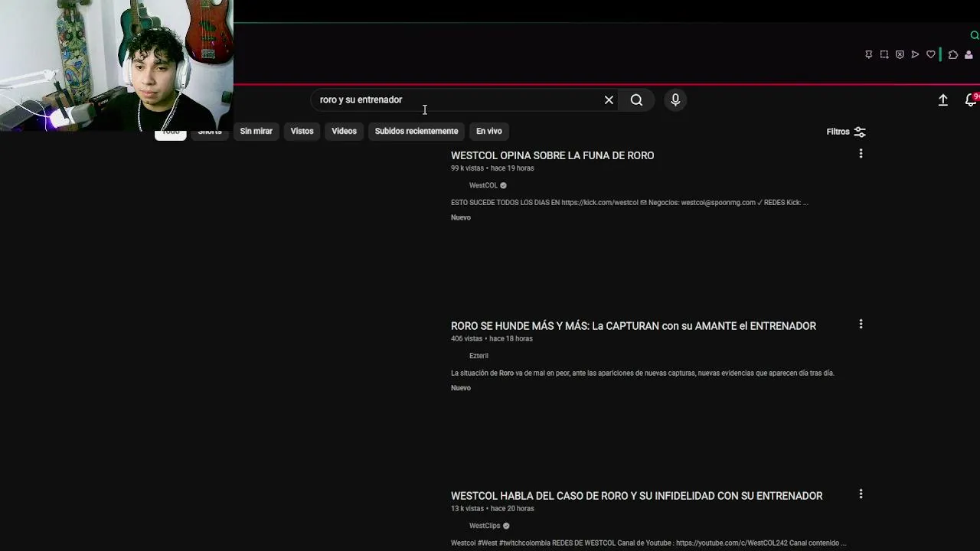Open the browser profile avatar icon
980x551 pixels.
click(x=969, y=55)
